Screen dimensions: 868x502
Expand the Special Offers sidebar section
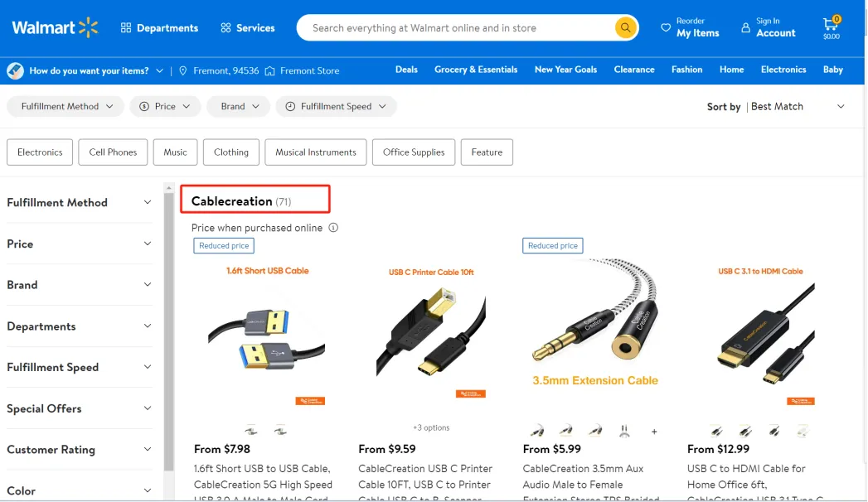point(79,408)
